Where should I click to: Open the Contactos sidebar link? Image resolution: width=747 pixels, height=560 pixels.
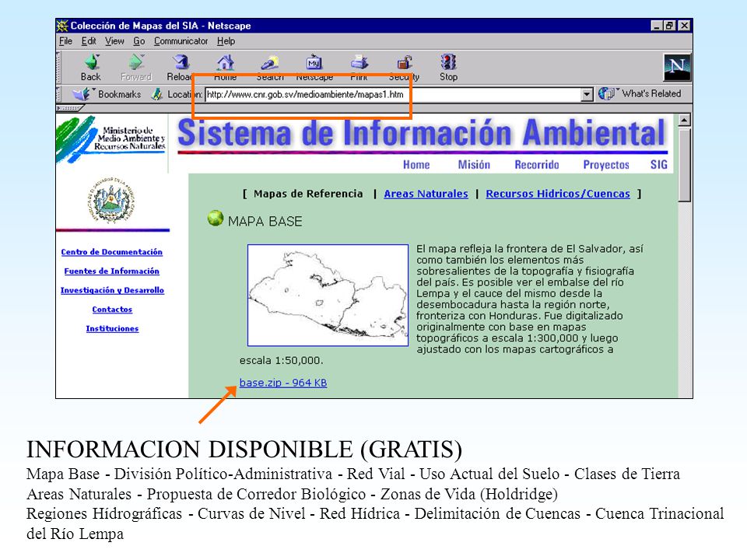pos(112,310)
